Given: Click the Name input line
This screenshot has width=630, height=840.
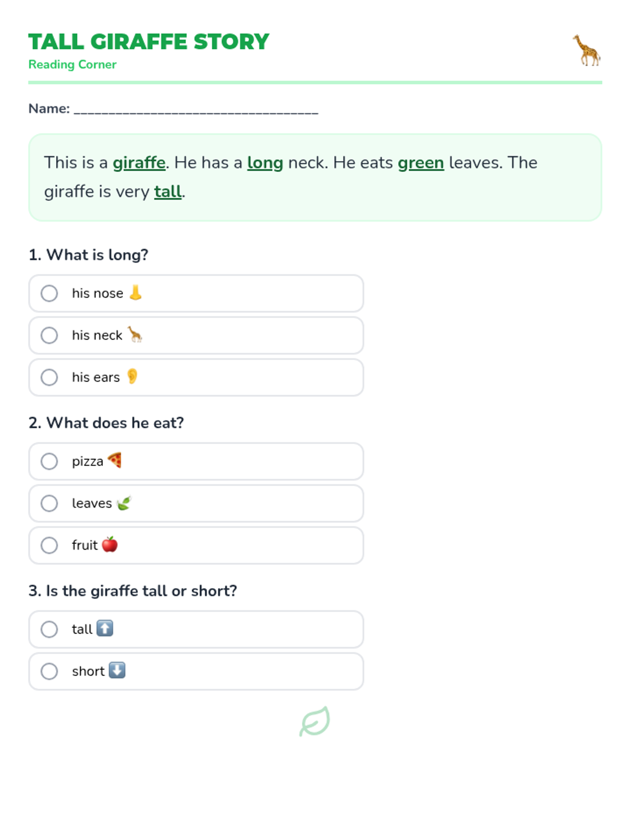Looking at the screenshot, I should (x=196, y=109).
